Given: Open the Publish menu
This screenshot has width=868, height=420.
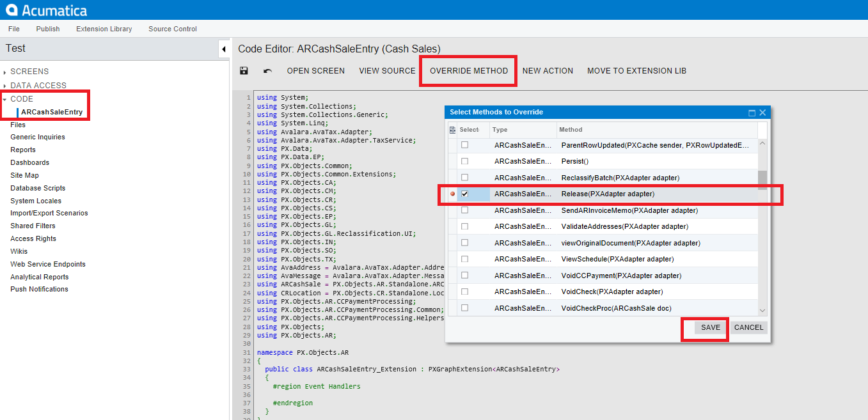Looking at the screenshot, I should 48,29.
